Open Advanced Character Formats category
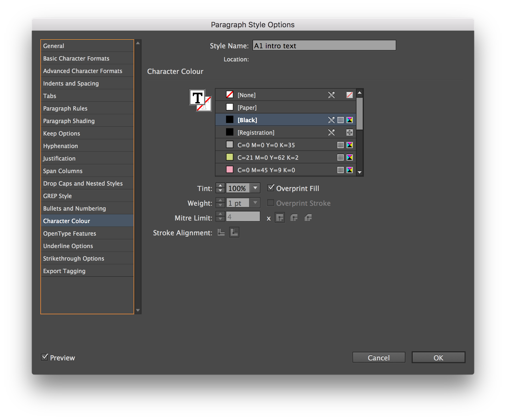 87,71
